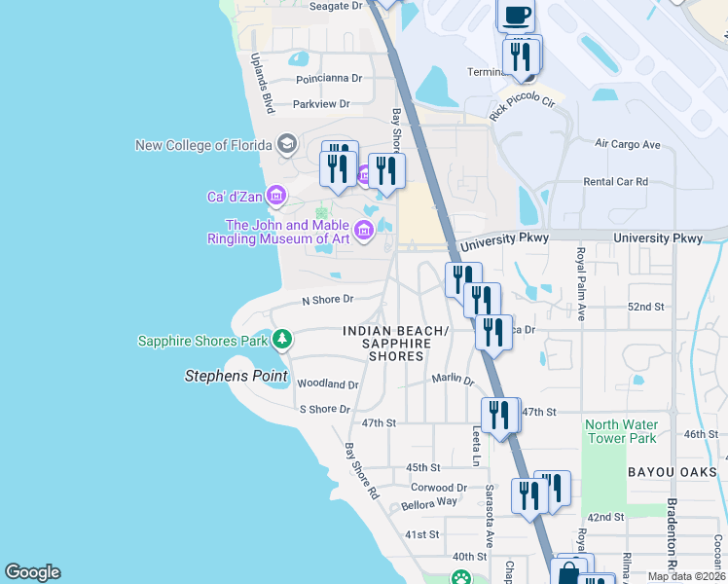The height and width of the screenshot is (584, 728).
Task: Click the Bayou Oaks neighborhood label
Action: tap(673, 472)
